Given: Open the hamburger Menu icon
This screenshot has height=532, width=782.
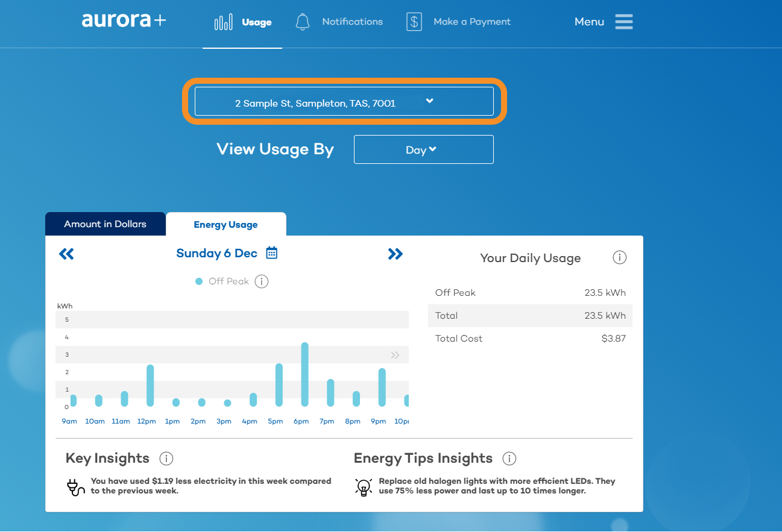Looking at the screenshot, I should point(623,22).
